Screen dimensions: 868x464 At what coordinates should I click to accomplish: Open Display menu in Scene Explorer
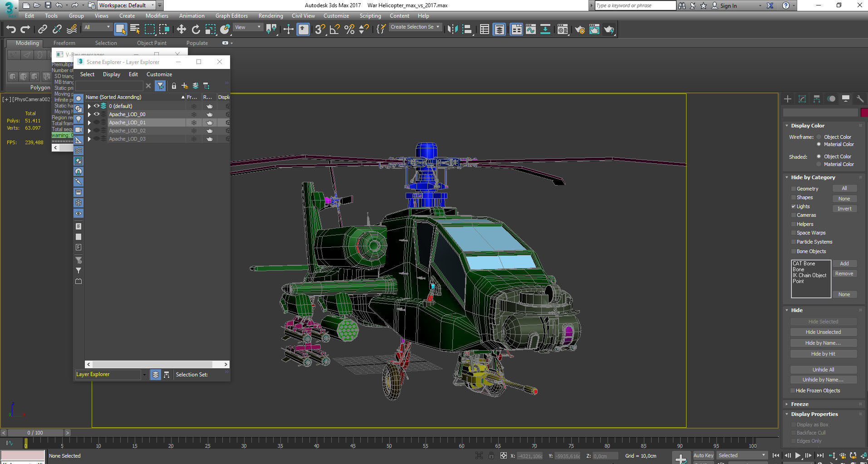(111, 74)
